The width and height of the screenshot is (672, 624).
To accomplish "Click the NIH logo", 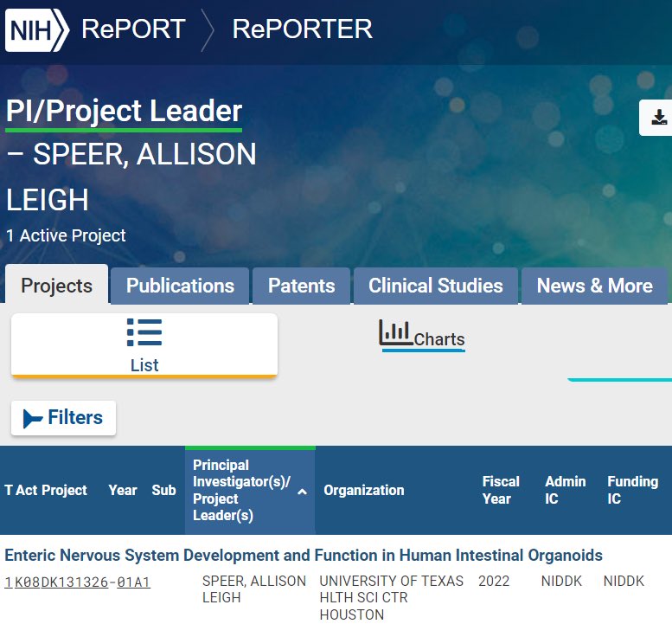I will 37,30.
